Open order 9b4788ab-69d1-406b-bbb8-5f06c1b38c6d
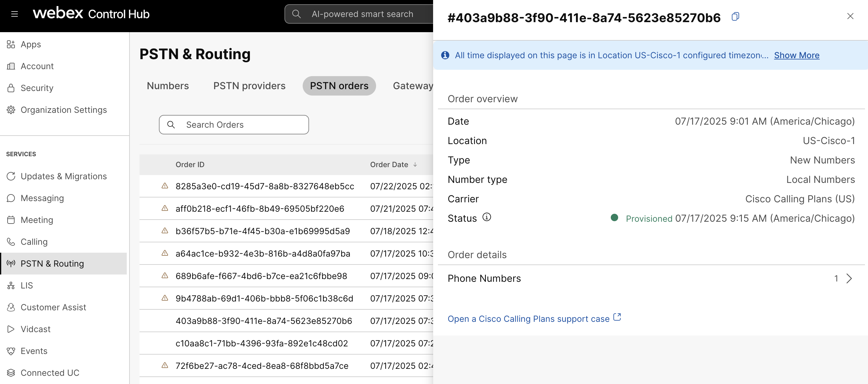868x384 pixels. pos(264,298)
